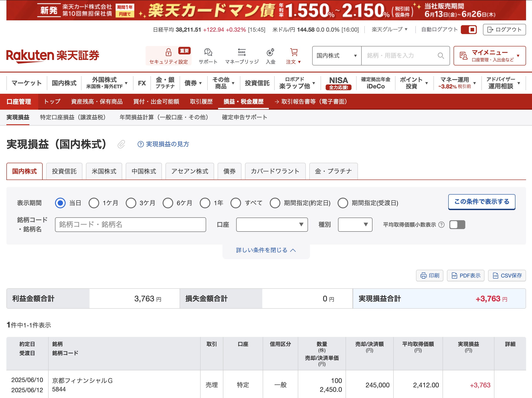The image size is (532, 398).
Task: Open 確定申告サポート sub-tab
Action: [244, 117]
